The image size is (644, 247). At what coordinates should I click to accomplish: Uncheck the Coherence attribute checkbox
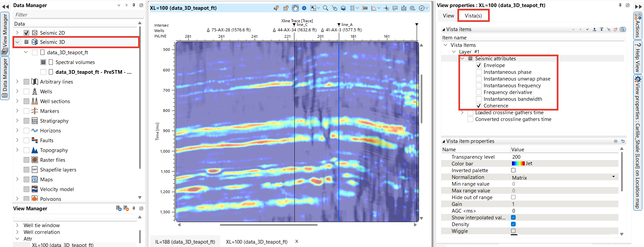[479, 106]
